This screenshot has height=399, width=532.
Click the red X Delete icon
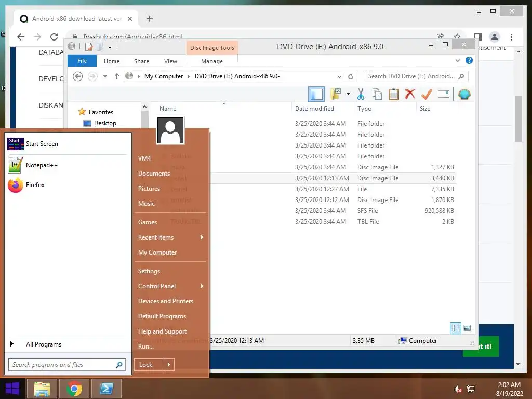coord(410,94)
